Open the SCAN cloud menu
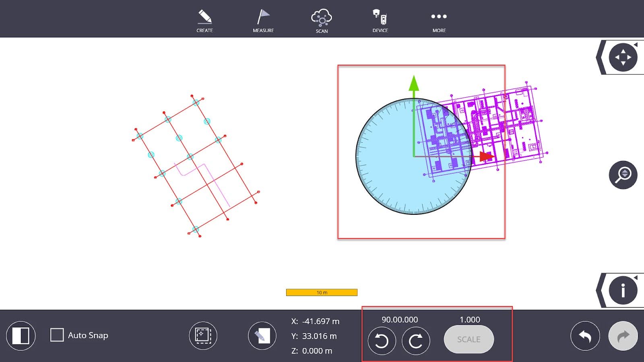Viewport: 644px width, 362px height. 322,21
